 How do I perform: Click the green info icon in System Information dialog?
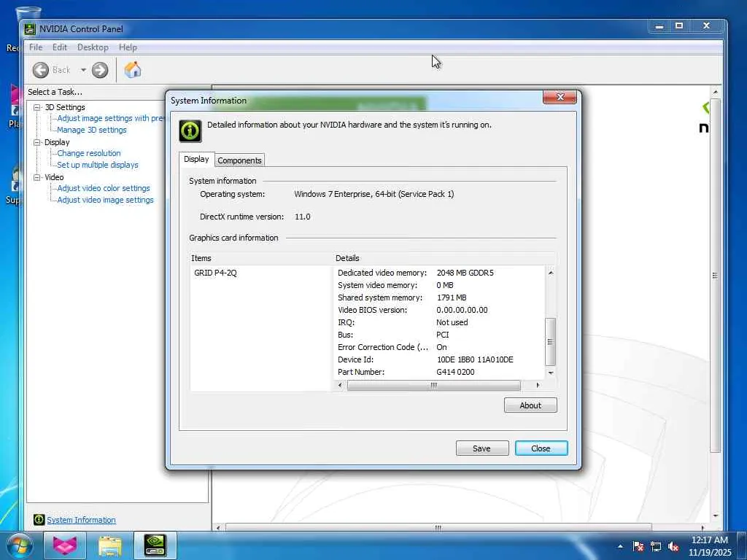pos(190,131)
